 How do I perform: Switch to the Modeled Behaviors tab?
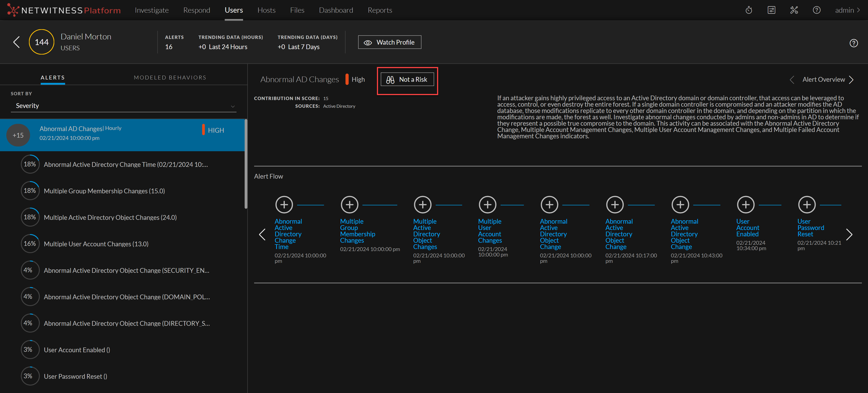[170, 78]
